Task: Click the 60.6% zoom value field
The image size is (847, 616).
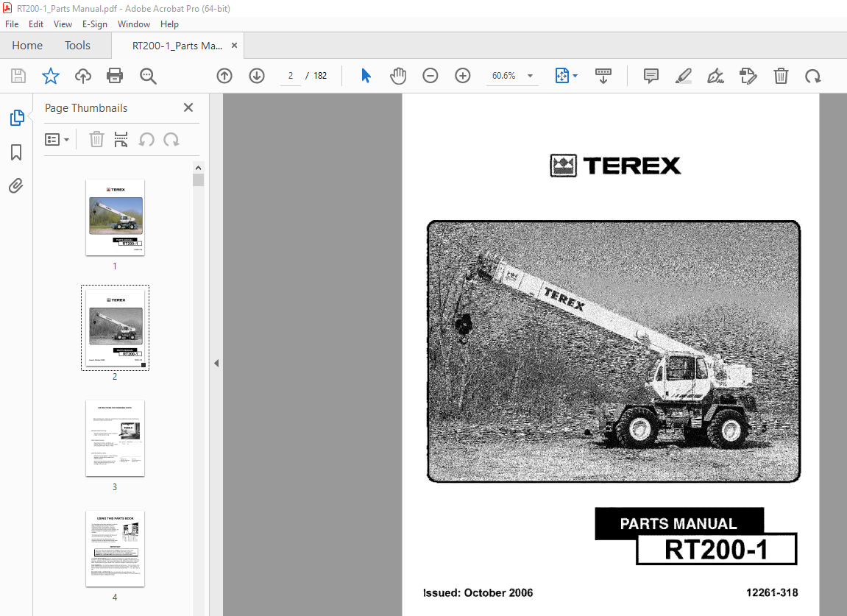Action: pos(503,76)
